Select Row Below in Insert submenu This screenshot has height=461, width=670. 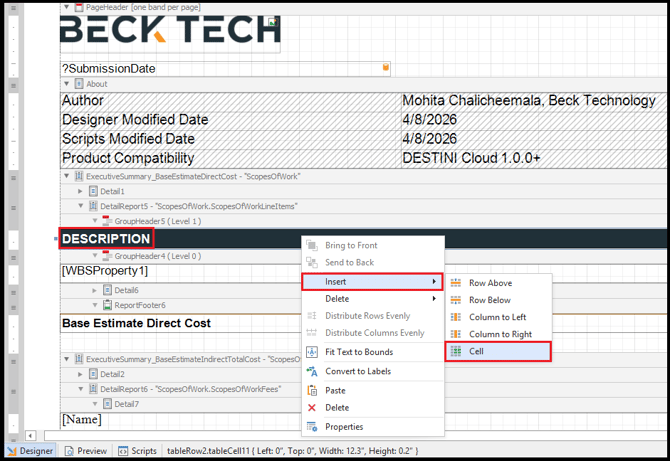tap(498, 300)
